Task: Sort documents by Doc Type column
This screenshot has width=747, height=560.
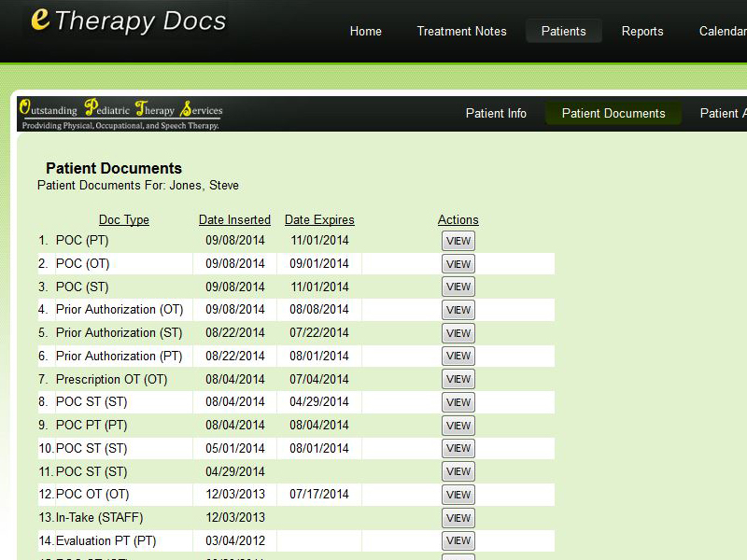Action: 124,220
